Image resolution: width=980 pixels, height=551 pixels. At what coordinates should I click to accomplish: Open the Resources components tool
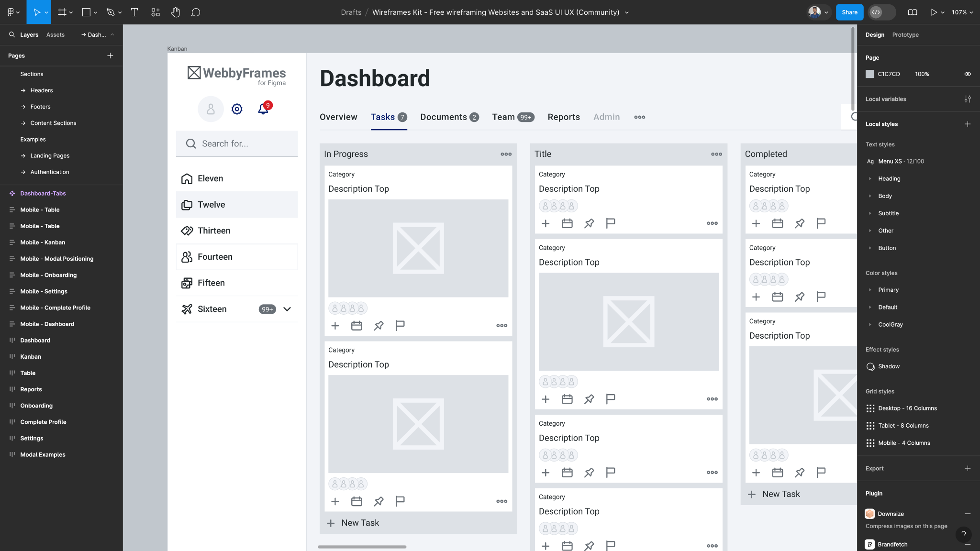(x=156, y=12)
